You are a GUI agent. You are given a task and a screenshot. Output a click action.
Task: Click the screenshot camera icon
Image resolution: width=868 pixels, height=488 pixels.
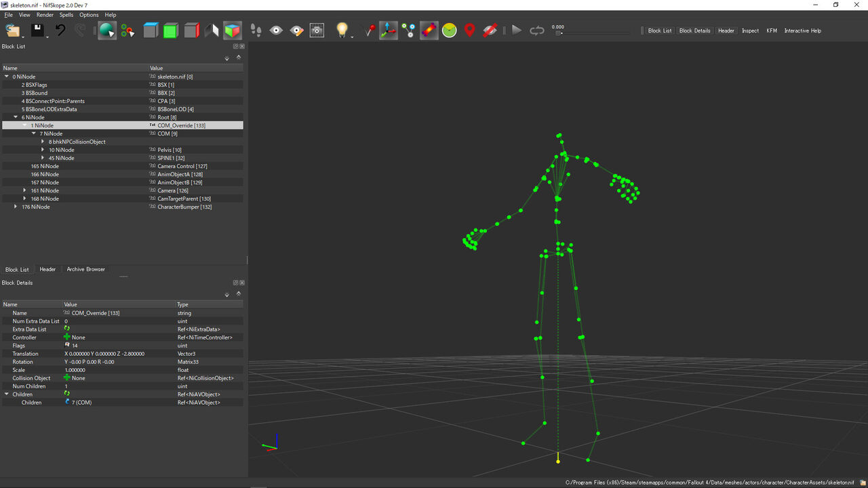[317, 30]
